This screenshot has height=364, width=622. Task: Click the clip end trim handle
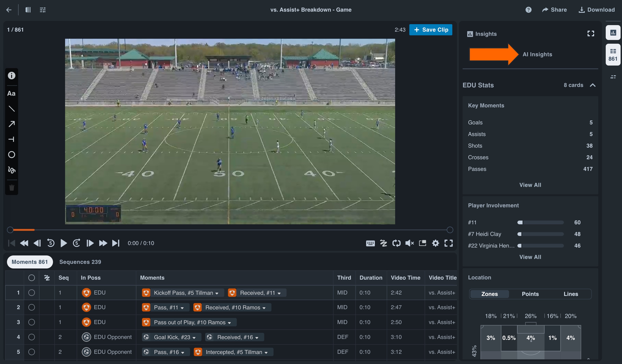[x=450, y=230]
